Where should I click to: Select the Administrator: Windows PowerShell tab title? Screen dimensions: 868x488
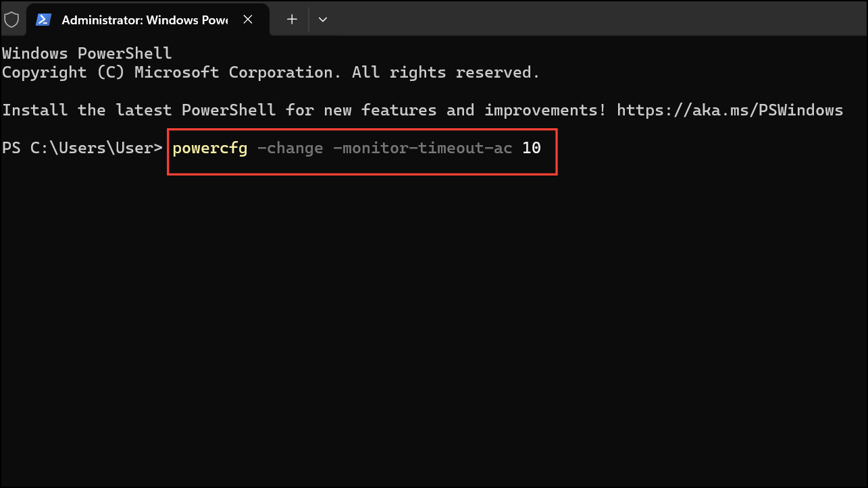[x=145, y=20]
